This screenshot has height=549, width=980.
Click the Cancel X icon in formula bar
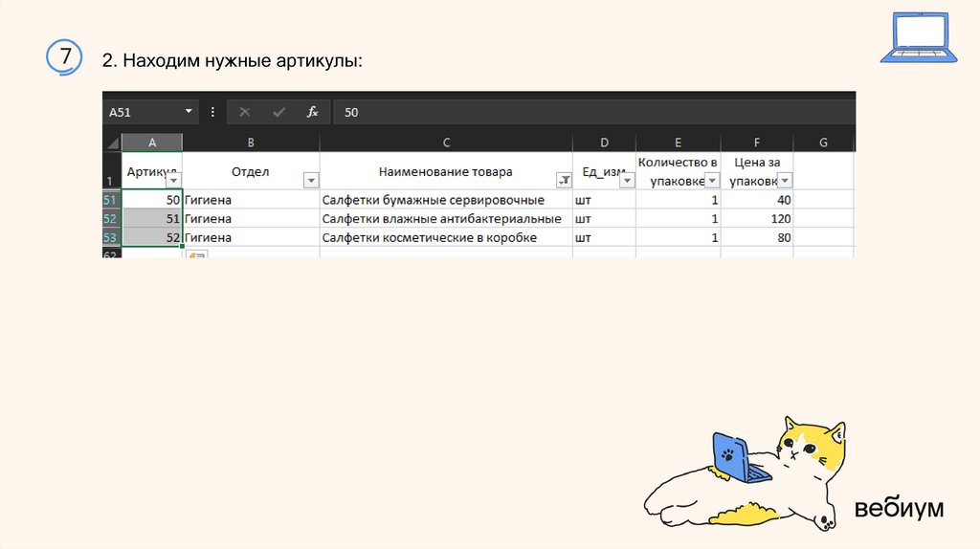click(x=245, y=112)
